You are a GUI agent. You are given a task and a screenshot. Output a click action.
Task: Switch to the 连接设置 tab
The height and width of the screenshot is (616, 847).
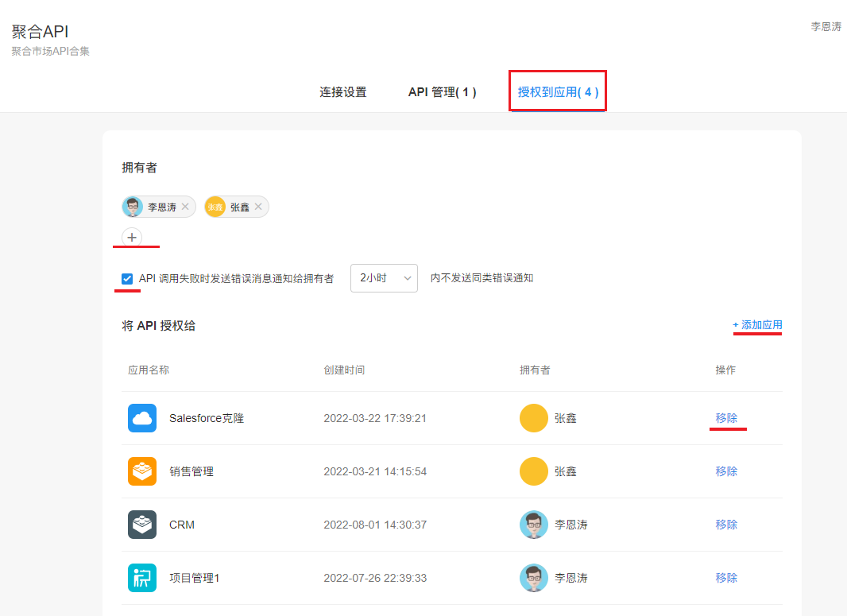pyautogui.click(x=343, y=92)
